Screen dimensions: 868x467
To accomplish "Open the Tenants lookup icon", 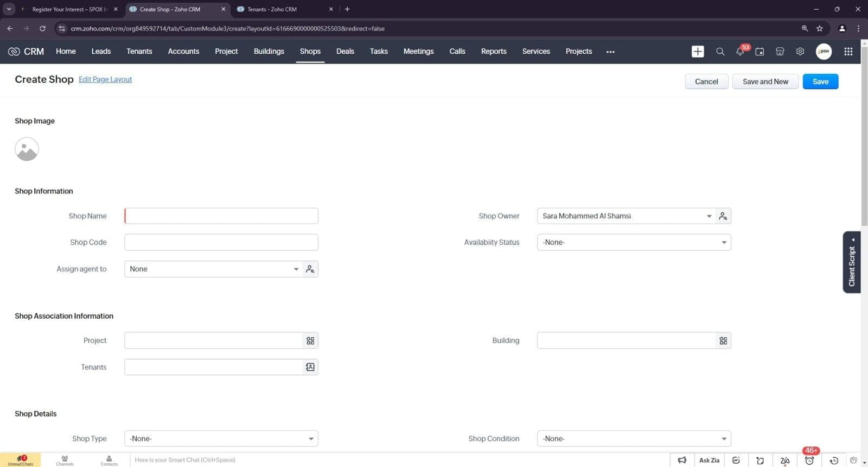I will point(310,367).
